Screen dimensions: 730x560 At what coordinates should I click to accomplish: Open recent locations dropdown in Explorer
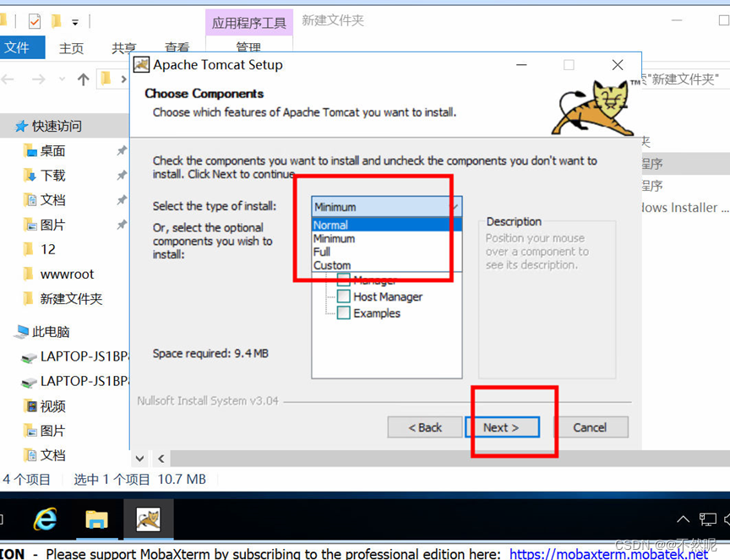(x=62, y=79)
